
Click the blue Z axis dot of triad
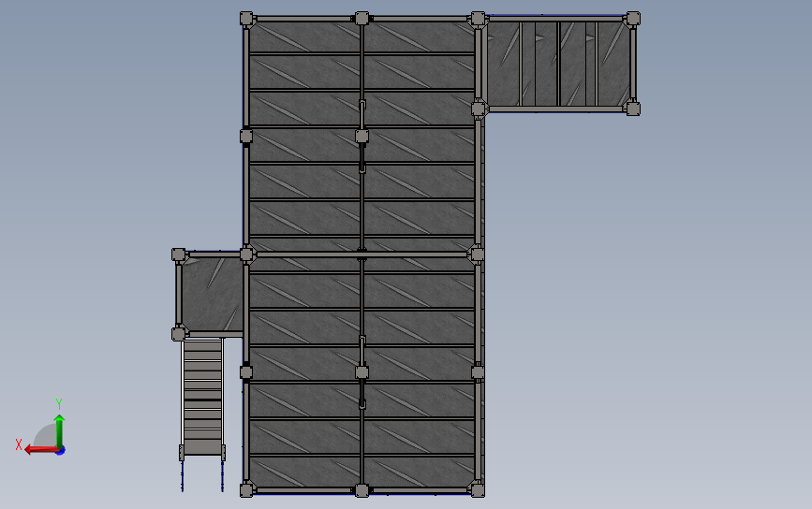pos(61,451)
